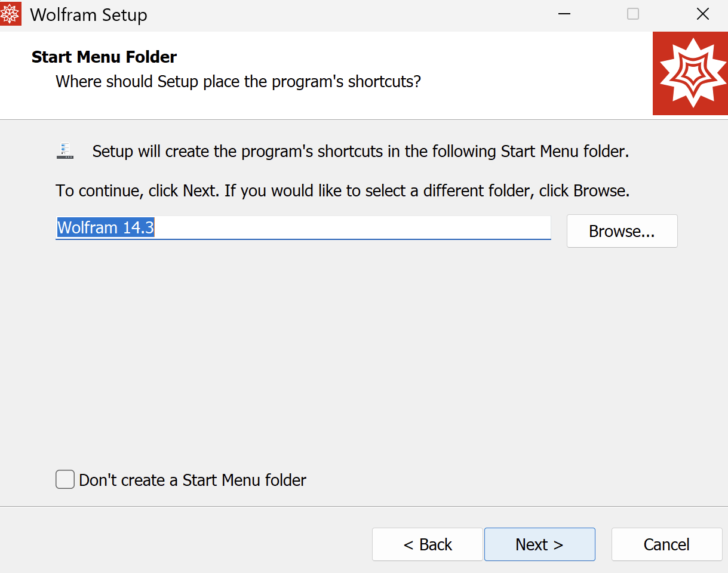
Task: Cancel the Wolfram installation
Action: coord(666,544)
